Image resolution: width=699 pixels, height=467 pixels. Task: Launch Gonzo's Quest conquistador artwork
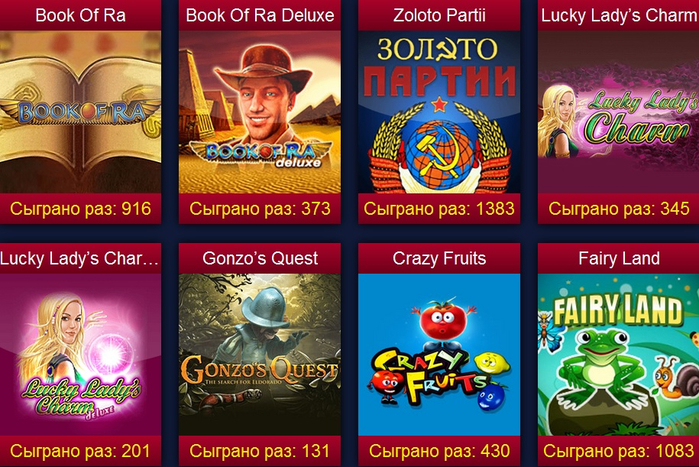[260, 355]
